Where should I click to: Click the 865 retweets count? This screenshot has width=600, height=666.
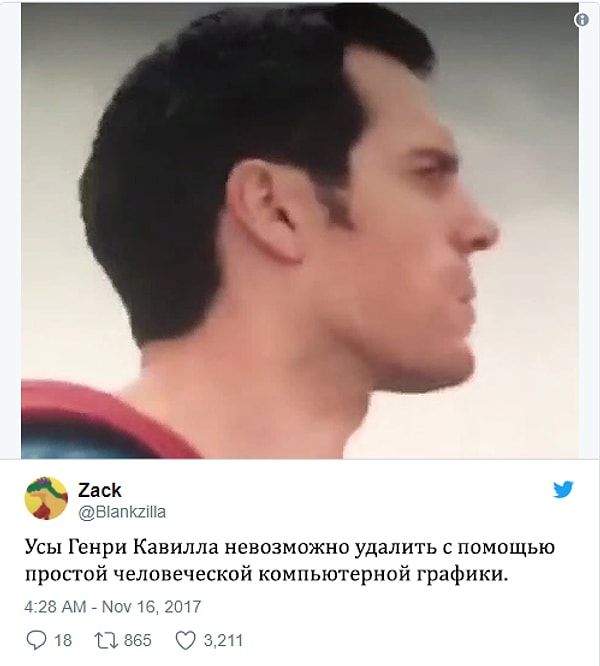138,640
